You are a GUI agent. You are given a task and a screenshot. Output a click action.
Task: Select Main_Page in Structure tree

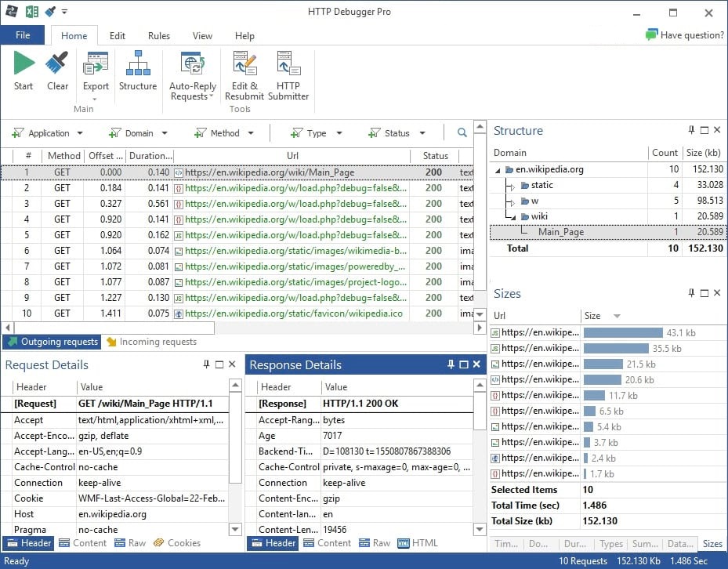pyautogui.click(x=607, y=232)
